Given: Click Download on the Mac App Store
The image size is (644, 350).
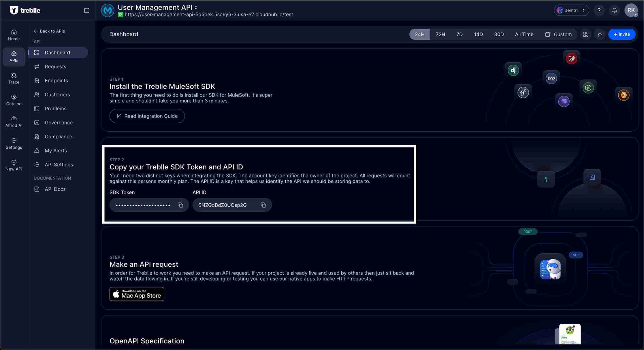Looking at the screenshot, I should pyautogui.click(x=137, y=294).
